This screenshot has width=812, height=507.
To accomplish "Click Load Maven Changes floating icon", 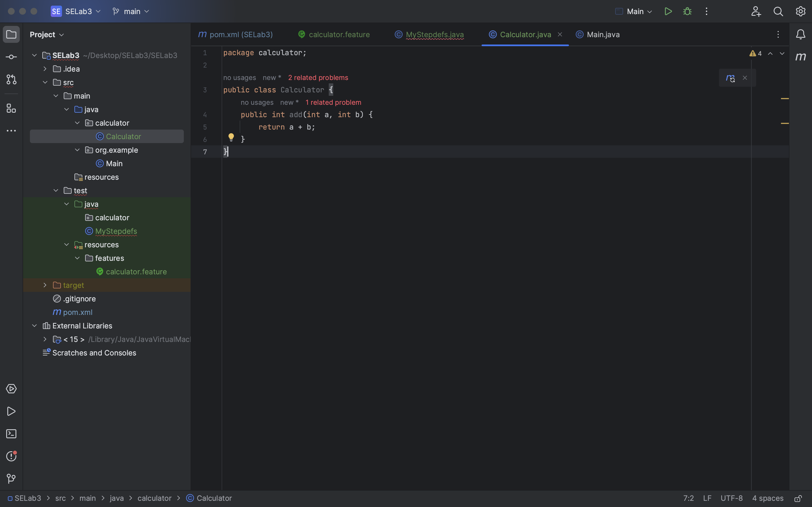I will click(730, 78).
